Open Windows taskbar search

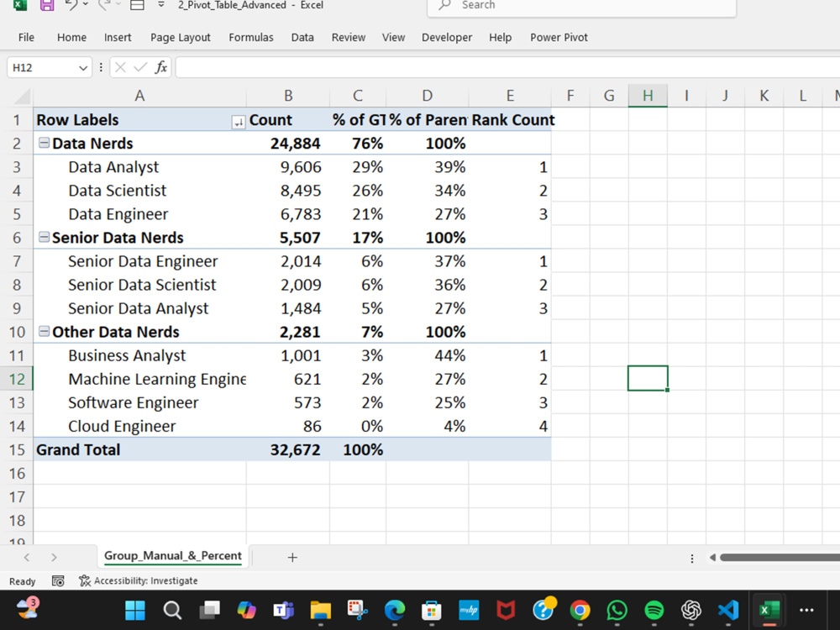[172, 610]
